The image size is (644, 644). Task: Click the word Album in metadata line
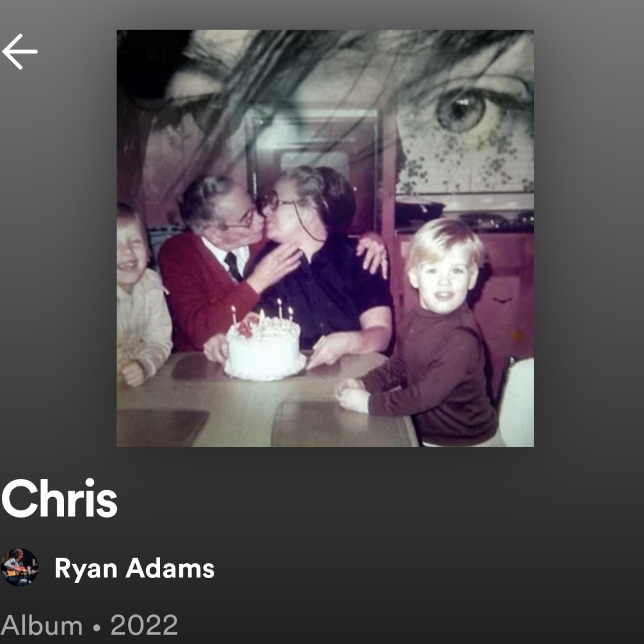click(x=42, y=626)
